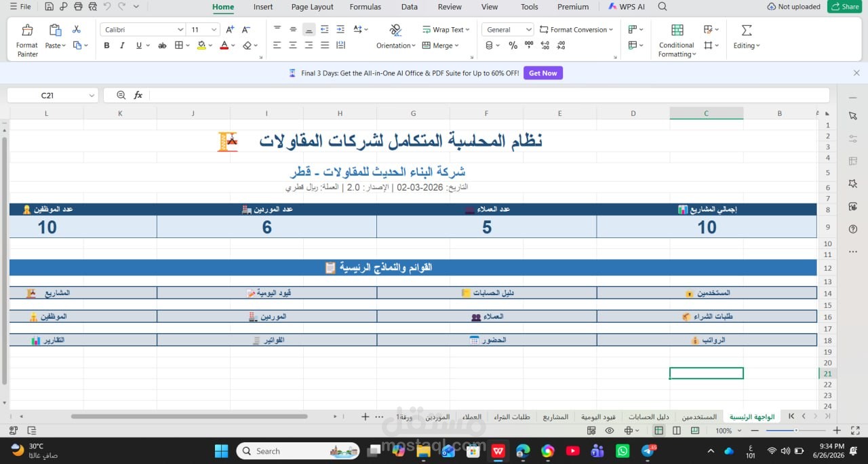The width and height of the screenshot is (868, 464).
Task: Click the Print icon in quick access toolbar
Action: click(x=78, y=7)
